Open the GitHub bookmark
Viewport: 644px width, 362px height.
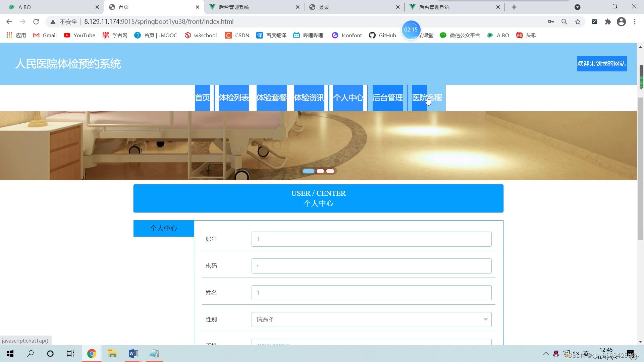[x=382, y=35]
